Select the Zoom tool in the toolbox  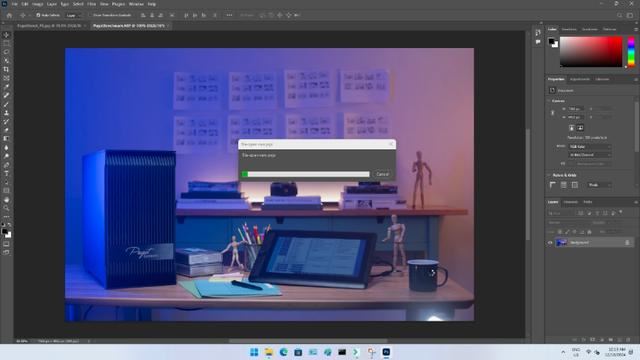click(x=6, y=208)
